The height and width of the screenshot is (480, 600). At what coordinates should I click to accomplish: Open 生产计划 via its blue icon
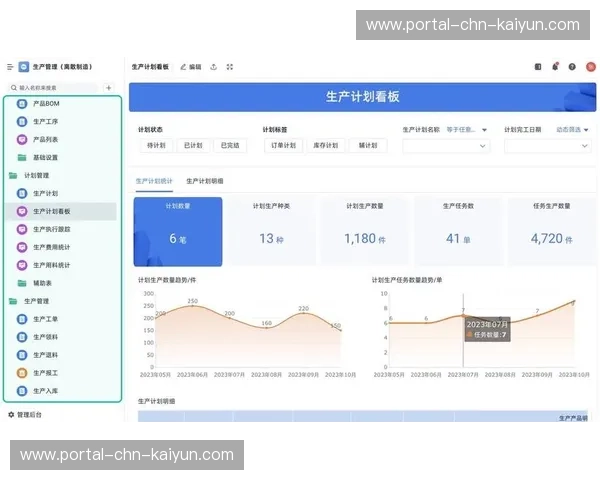22,193
